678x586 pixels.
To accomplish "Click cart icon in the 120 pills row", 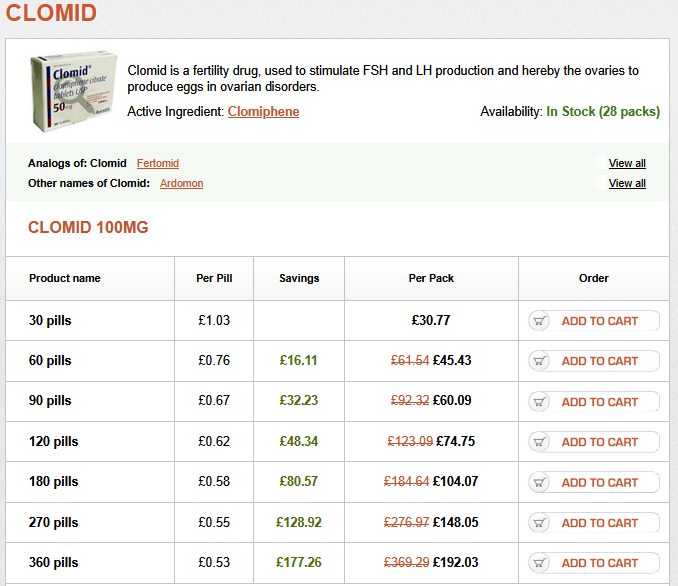I will pos(539,442).
